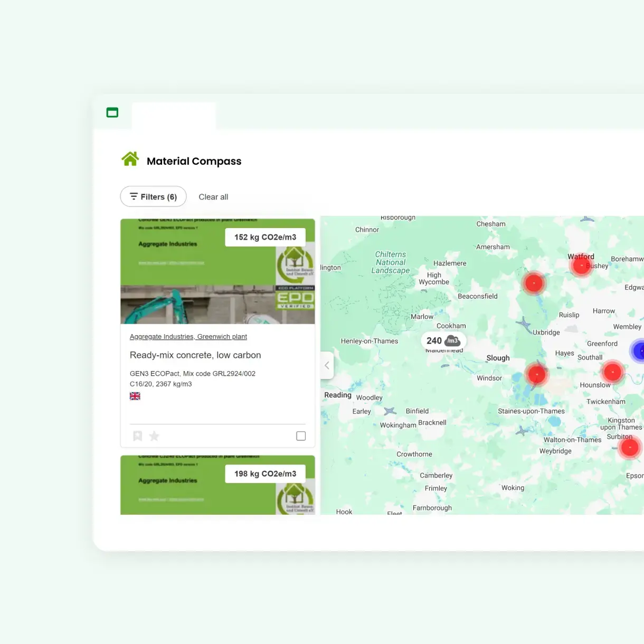Open the Filters (6) button
This screenshot has width=644, height=644.
[153, 197]
